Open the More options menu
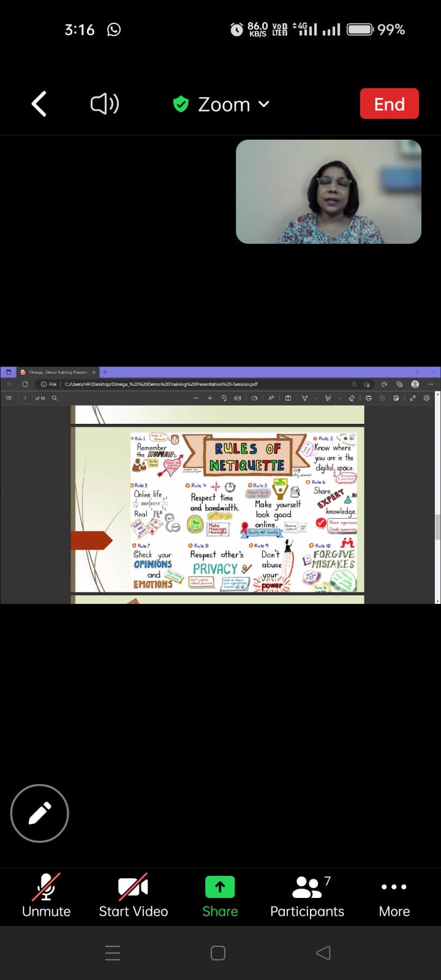The height and width of the screenshot is (980, 441). pos(394,895)
